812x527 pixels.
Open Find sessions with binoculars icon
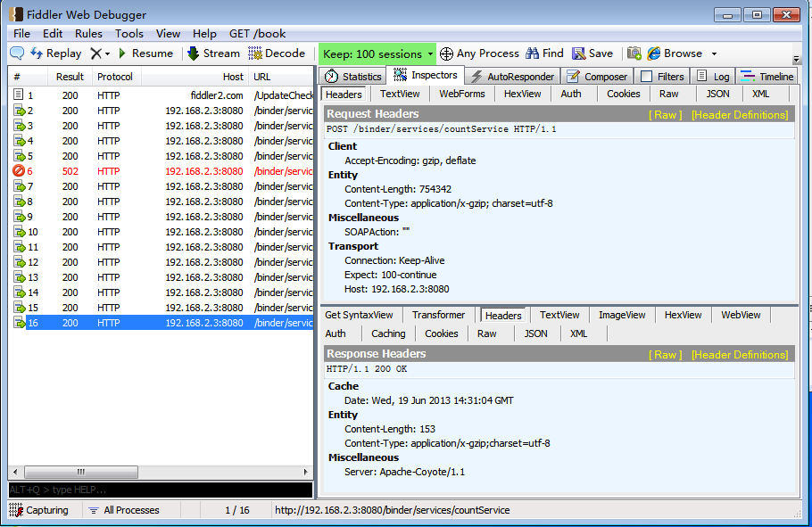545,54
